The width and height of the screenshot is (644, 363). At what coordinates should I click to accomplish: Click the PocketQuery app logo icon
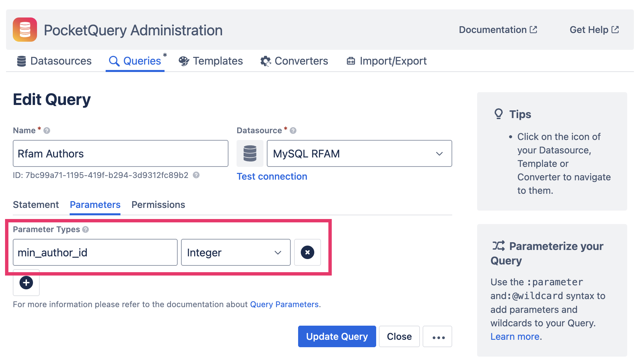25,30
